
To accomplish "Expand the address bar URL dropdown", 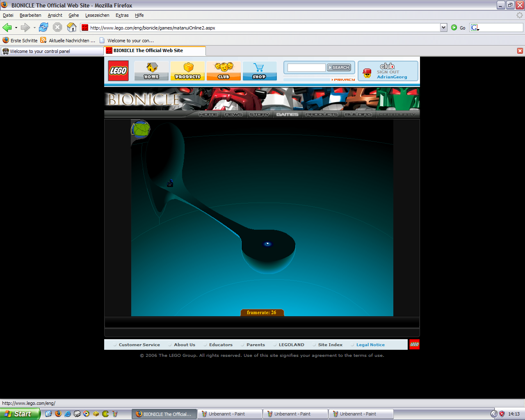I will (443, 27).
